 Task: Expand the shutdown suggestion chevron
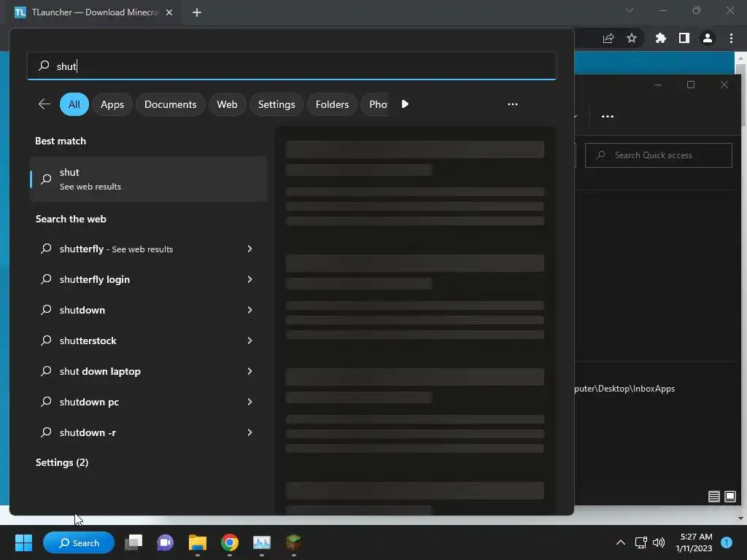coord(249,310)
